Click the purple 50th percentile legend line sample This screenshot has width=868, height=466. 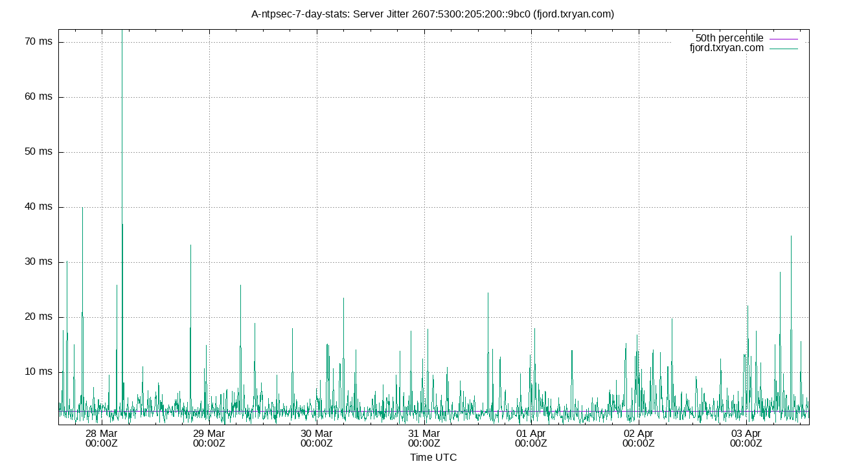pyautogui.click(x=783, y=38)
